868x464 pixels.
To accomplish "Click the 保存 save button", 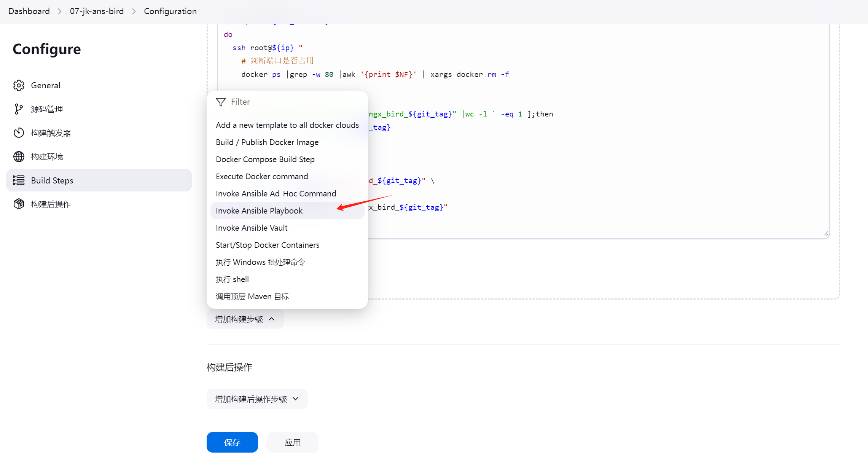I will (x=232, y=442).
